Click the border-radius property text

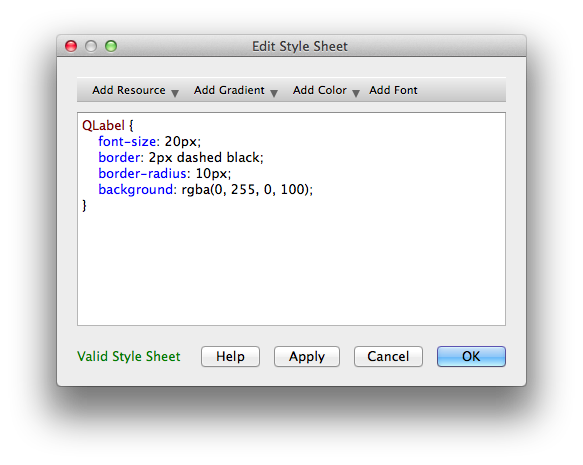[x=142, y=173]
